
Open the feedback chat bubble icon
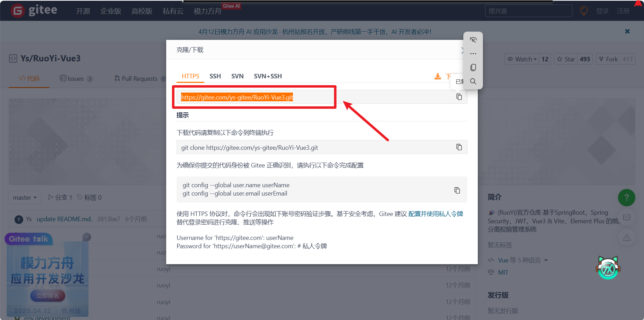[627, 218]
